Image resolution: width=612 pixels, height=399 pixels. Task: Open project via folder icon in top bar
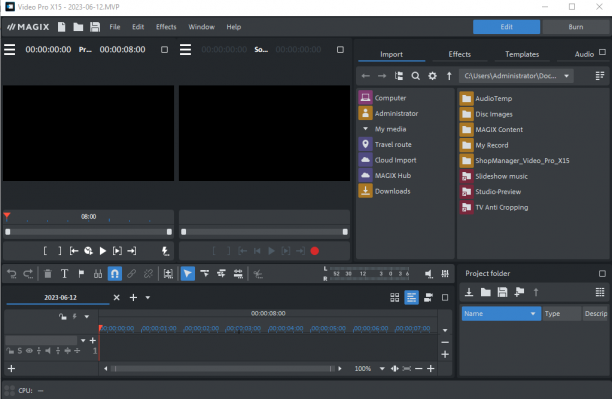point(78,27)
